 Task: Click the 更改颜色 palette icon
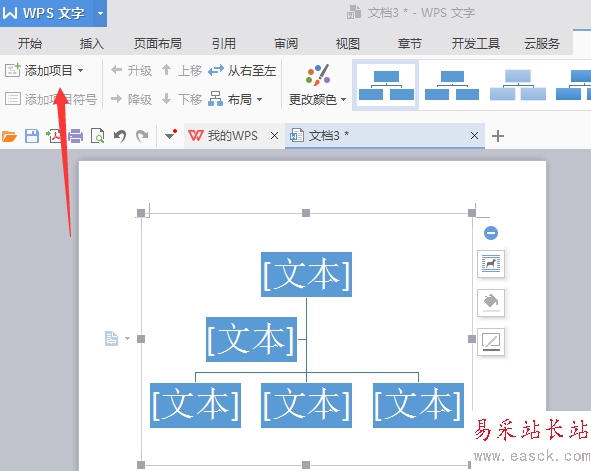[x=318, y=75]
